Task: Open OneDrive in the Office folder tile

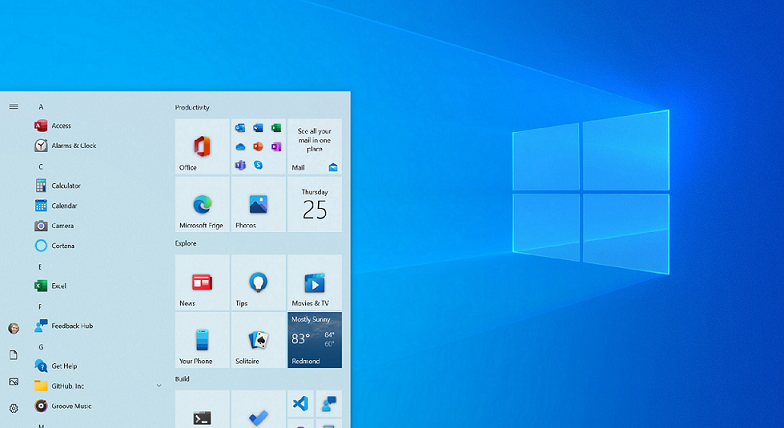Action: [x=240, y=146]
